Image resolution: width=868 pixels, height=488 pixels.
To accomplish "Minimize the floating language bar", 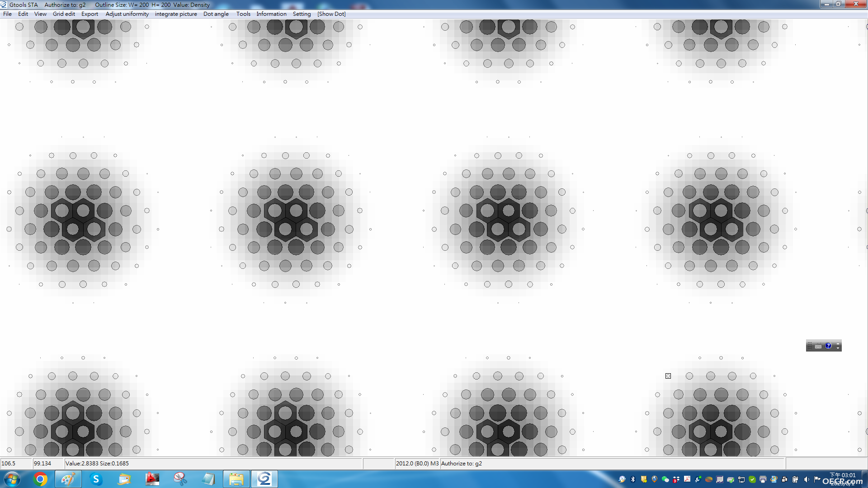I will [838, 343].
